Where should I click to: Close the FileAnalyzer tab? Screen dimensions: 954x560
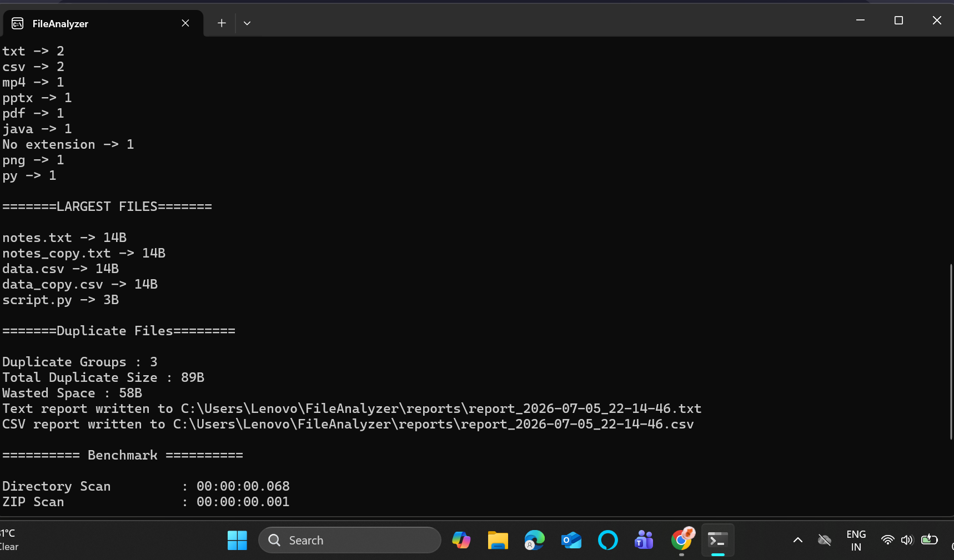click(185, 23)
